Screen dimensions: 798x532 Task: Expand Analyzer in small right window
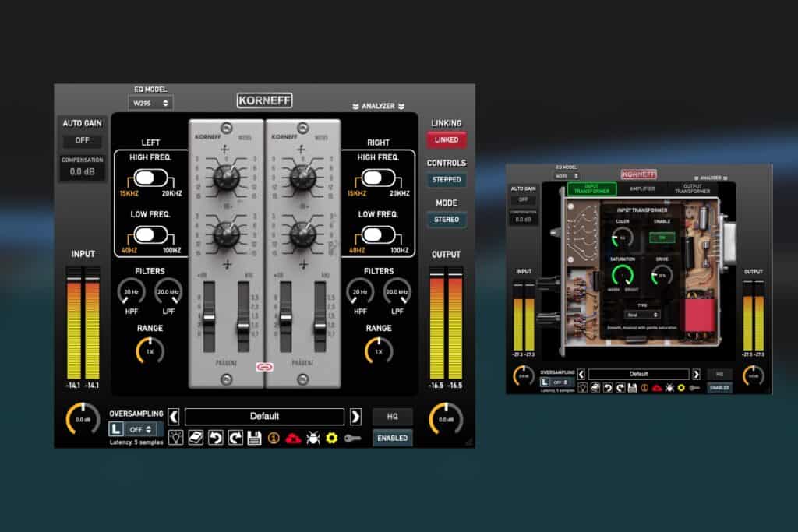pyautogui.click(x=711, y=178)
